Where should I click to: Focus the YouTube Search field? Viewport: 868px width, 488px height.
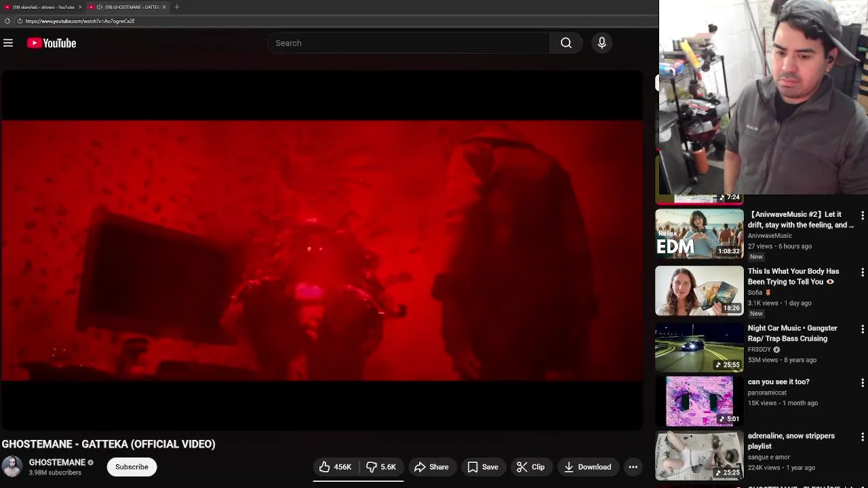coord(408,43)
